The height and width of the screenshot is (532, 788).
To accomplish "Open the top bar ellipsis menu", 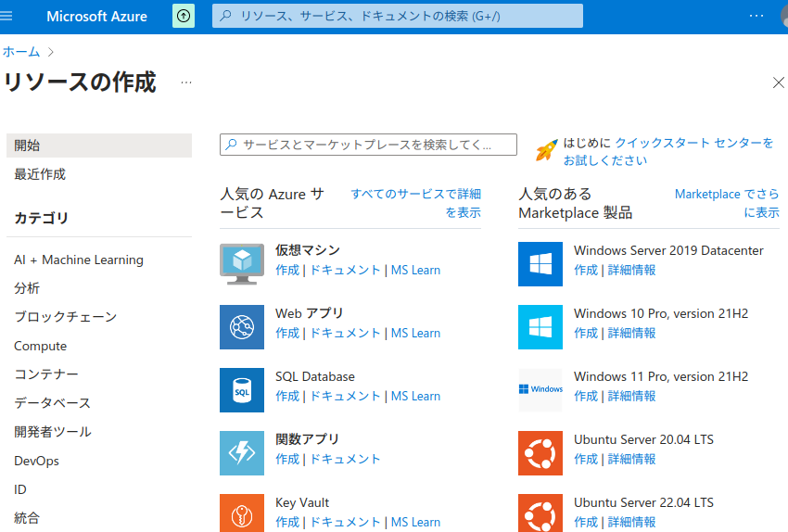I will point(756,16).
